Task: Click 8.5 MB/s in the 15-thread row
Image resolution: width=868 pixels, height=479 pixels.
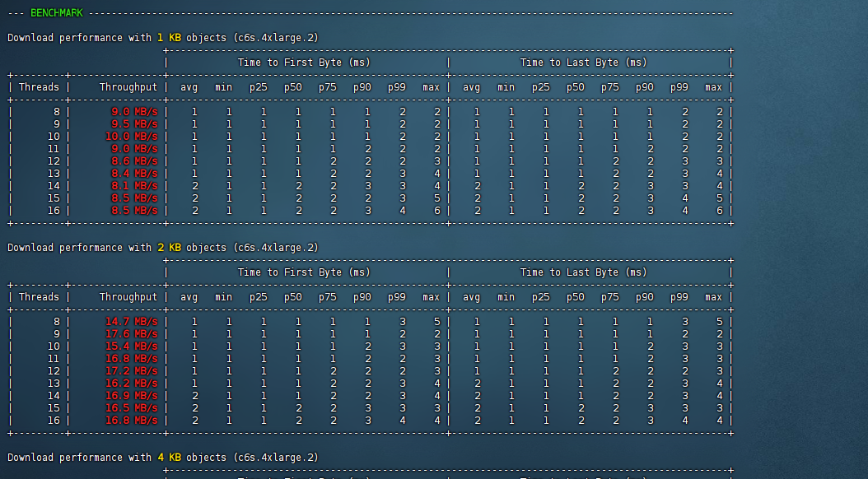Action: click(134, 198)
